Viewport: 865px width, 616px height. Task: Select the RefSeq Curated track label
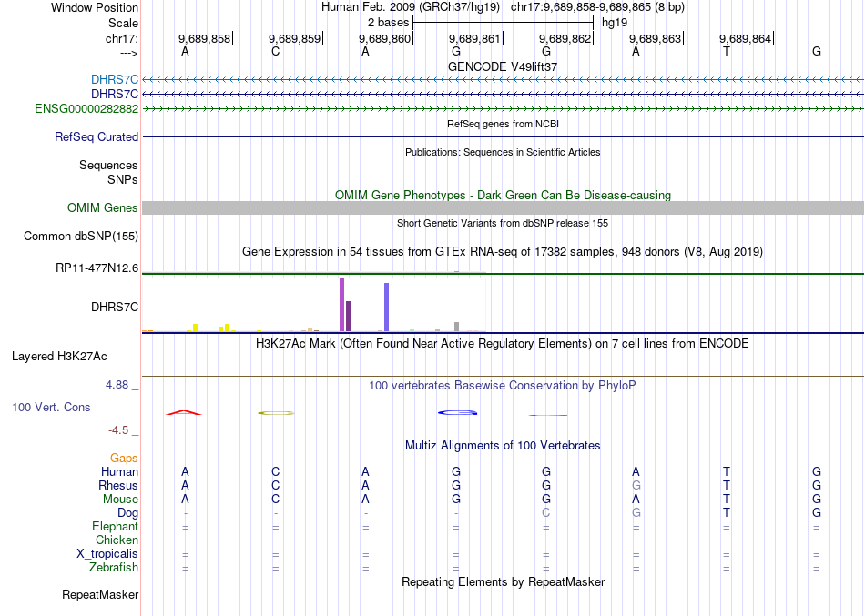97,136
